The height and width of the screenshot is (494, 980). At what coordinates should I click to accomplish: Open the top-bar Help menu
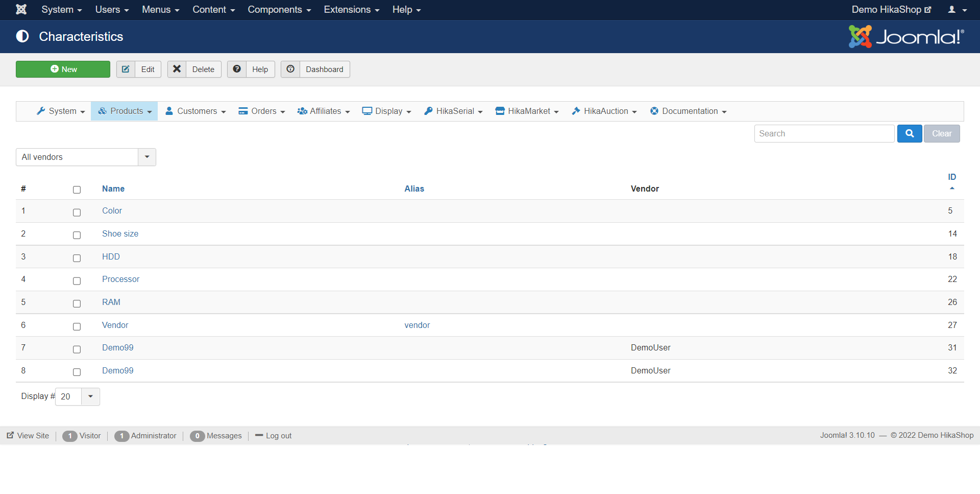406,10
